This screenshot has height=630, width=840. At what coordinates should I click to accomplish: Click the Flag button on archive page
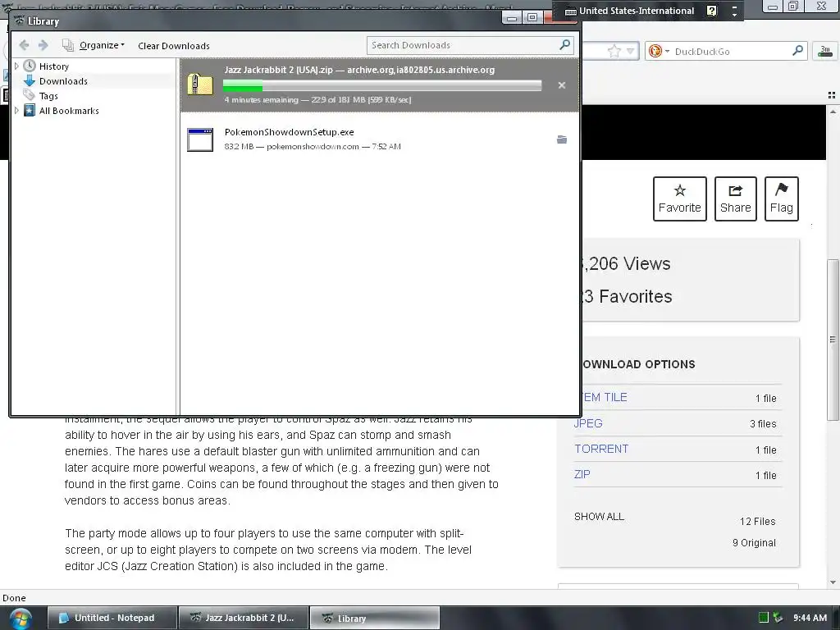[781, 199]
